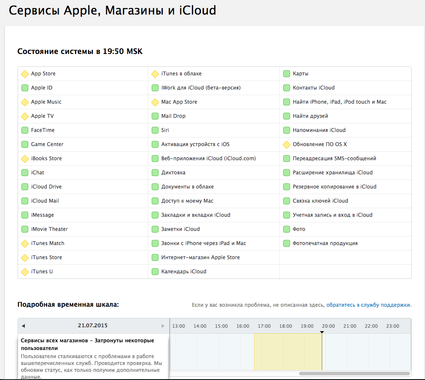Click the 'Состояние системы в 19:50 MSK' heading
425x380 pixels.
point(80,52)
